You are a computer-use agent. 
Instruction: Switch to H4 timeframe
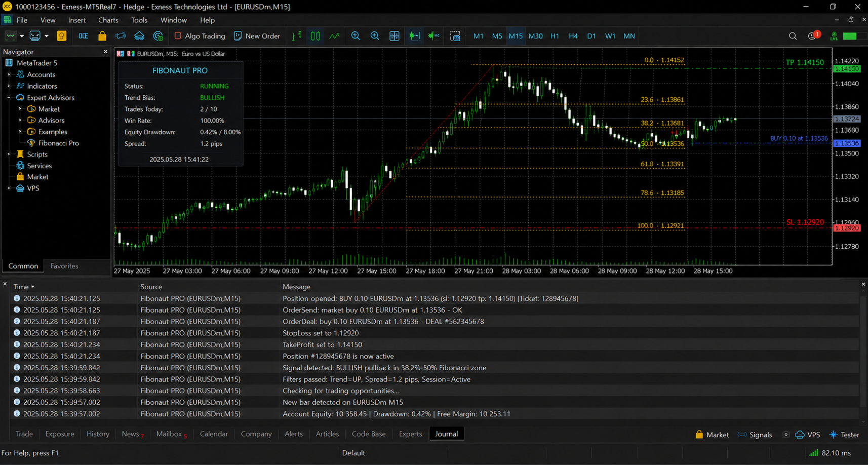tap(573, 36)
